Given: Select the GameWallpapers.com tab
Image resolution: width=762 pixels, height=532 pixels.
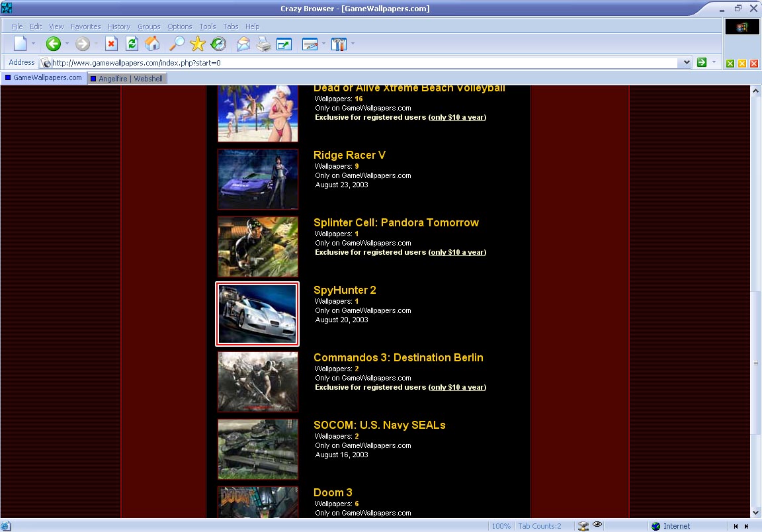Looking at the screenshot, I should tap(44, 78).
